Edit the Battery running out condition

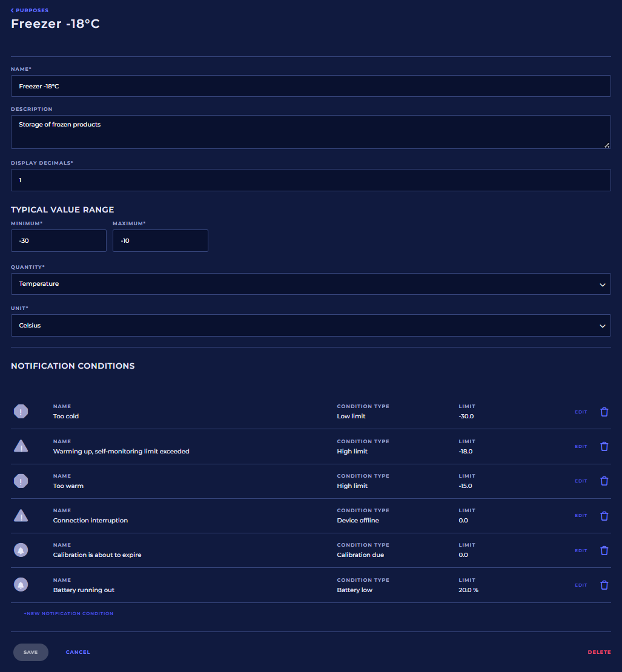point(581,585)
